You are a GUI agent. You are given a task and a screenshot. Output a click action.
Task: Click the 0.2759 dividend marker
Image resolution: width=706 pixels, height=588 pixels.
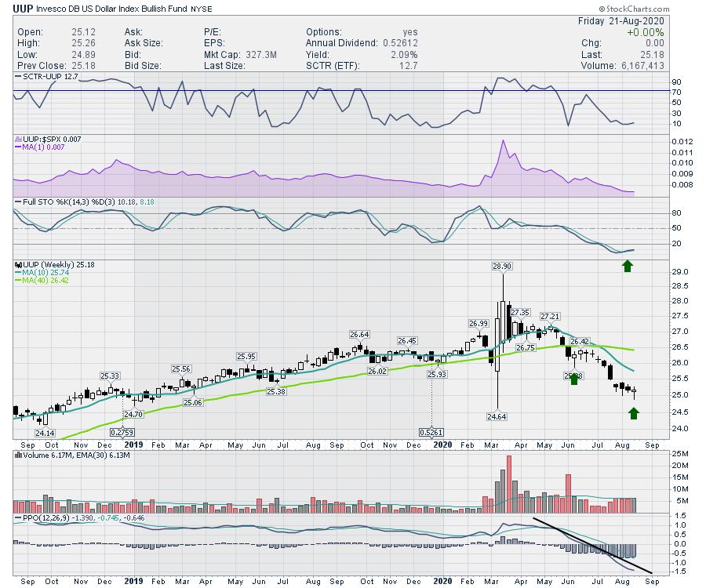click(122, 432)
